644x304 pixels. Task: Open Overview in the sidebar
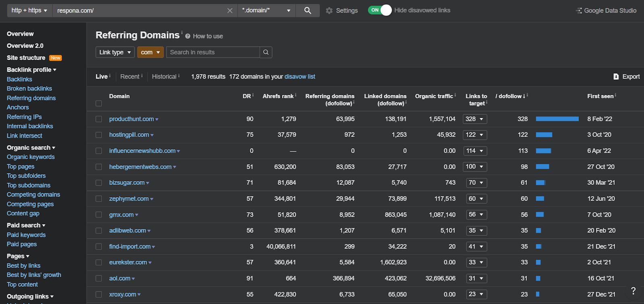click(20, 34)
